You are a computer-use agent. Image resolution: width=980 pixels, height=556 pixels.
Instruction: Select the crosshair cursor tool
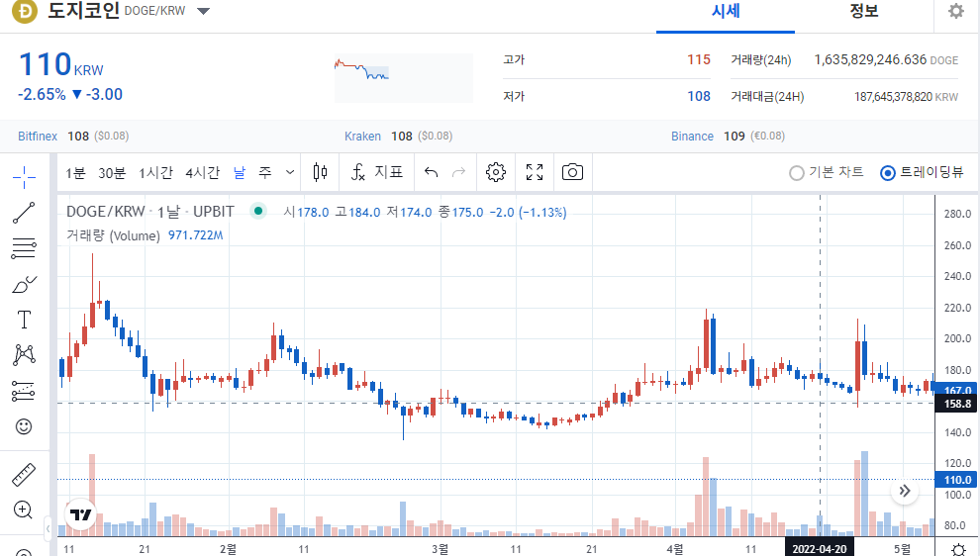pos(24,177)
